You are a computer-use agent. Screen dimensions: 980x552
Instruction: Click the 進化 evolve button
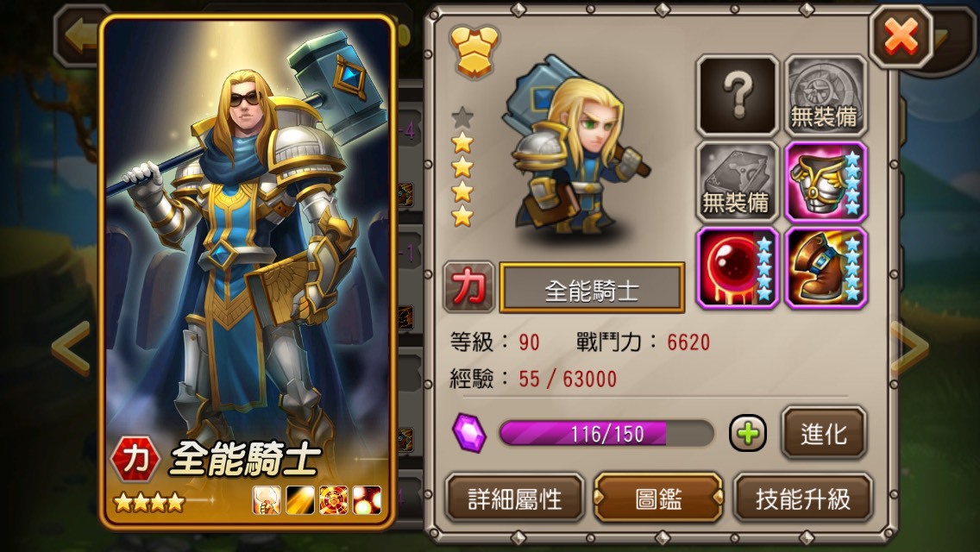[824, 433]
